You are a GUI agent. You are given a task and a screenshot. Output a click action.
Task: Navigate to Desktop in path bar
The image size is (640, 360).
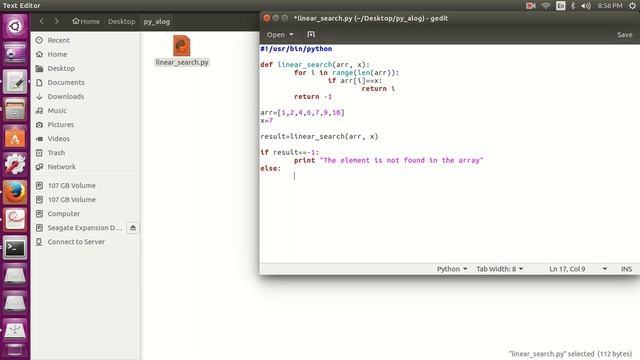tap(122, 21)
